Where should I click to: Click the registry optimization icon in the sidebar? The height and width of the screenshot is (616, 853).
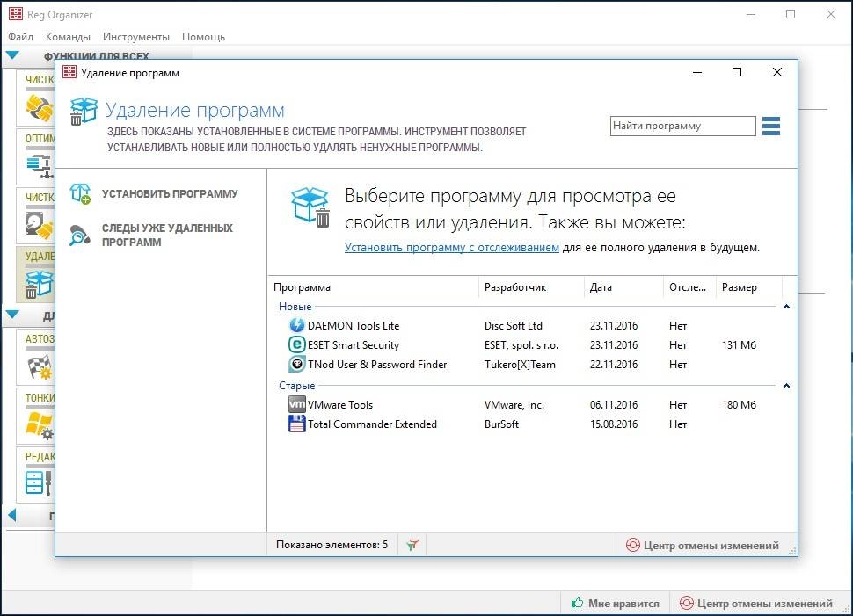[x=40, y=164]
